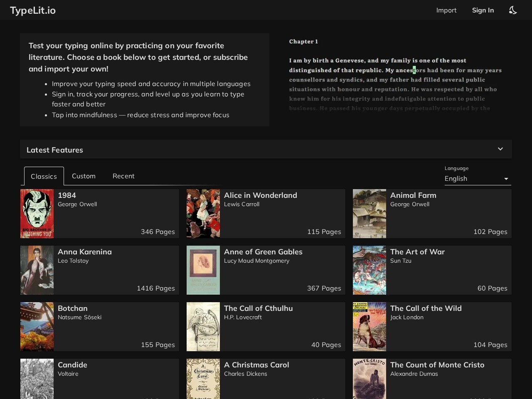Pick The Call of Cthulhu cover
This screenshot has width=532, height=399.
203,327
